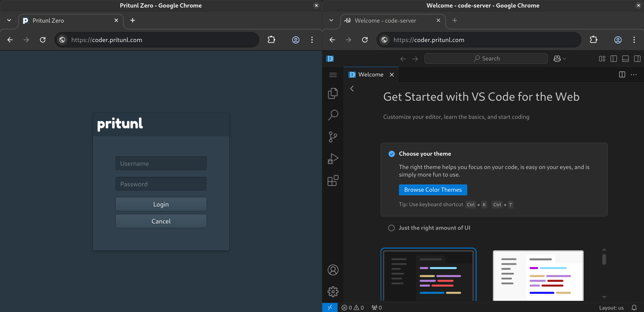Expand tab search dropdown in Pritunl window
Viewport: 644px width, 312px height.
coord(9,20)
